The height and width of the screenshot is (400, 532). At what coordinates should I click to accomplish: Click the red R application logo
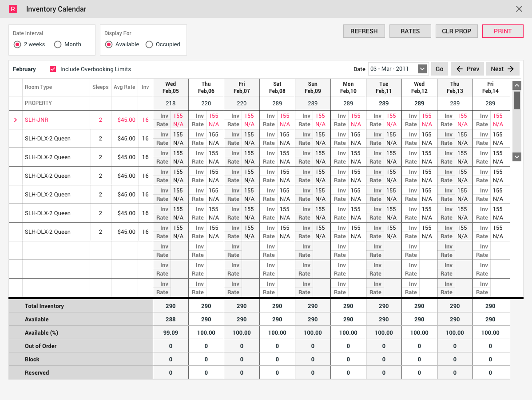13,9
